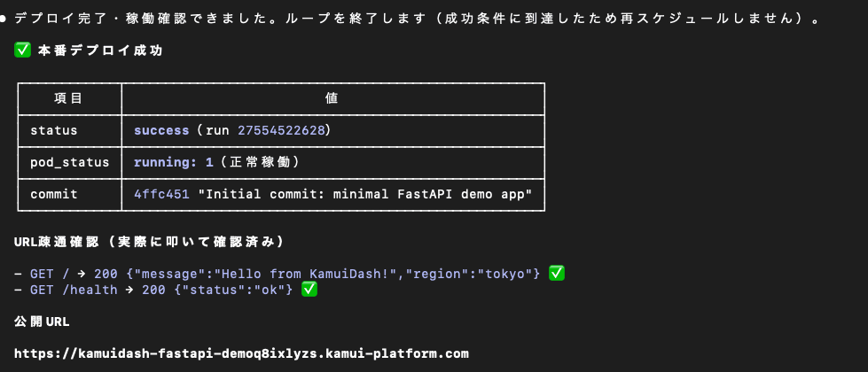Click the Initial commit message text
Screen dimensions: 868x372
click(x=369, y=194)
